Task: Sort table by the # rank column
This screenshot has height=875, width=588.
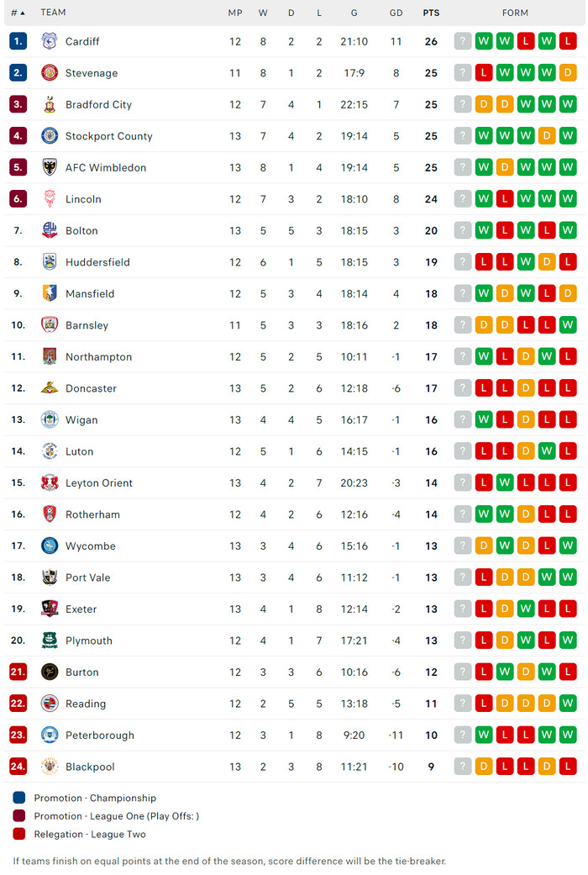Action: click(x=17, y=13)
